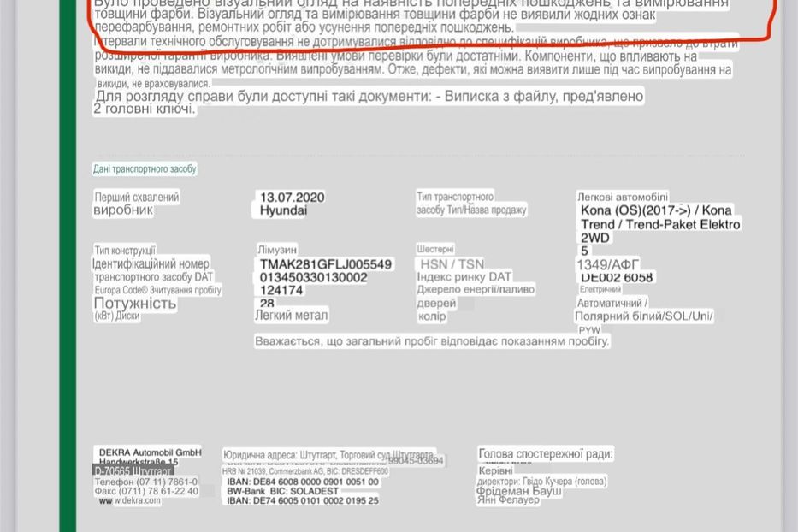Select the 'Europa Code® Зчитування пробігу' label
The image size is (798, 532).
click(x=157, y=290)
